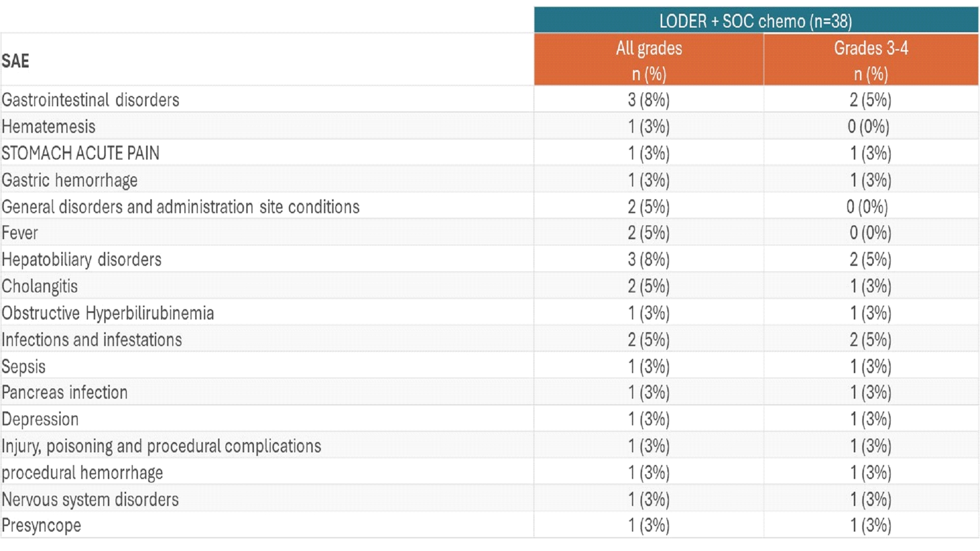Click the Fever row label
The width and height of the screenshot is (980, 551).
point(20,233)
